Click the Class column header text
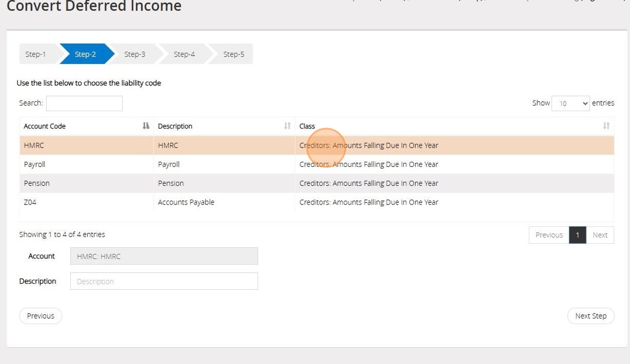This screenshot has height=364, width=630. [x=307, y=126]
